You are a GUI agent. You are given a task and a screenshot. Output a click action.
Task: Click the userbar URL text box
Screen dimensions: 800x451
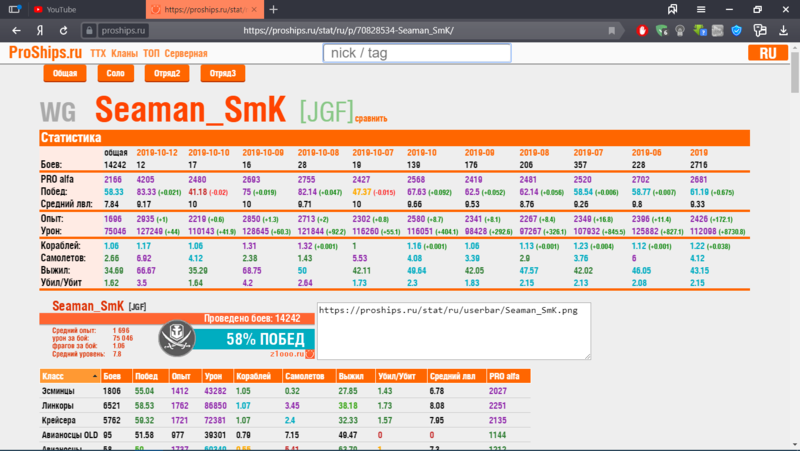pos(454,331)
